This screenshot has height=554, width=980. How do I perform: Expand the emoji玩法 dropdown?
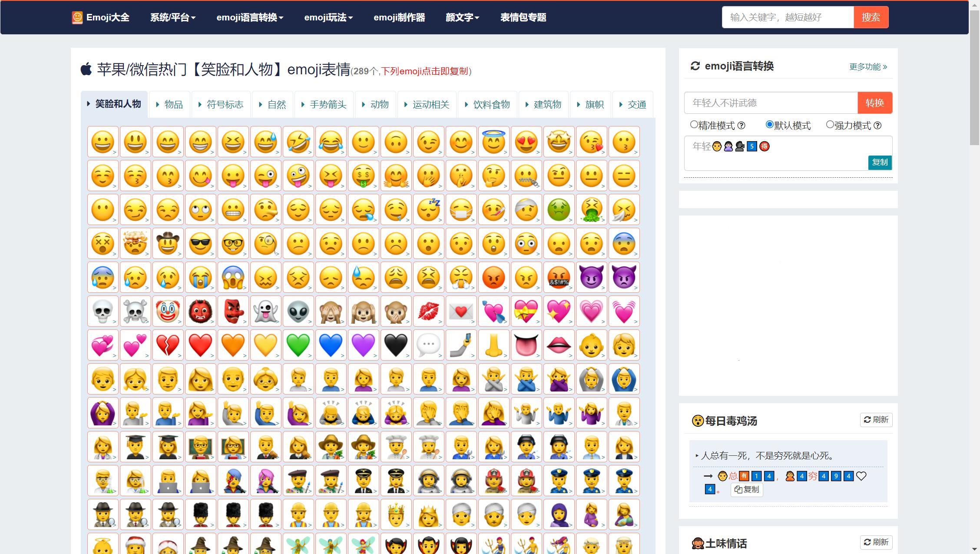tap(328, 17)
